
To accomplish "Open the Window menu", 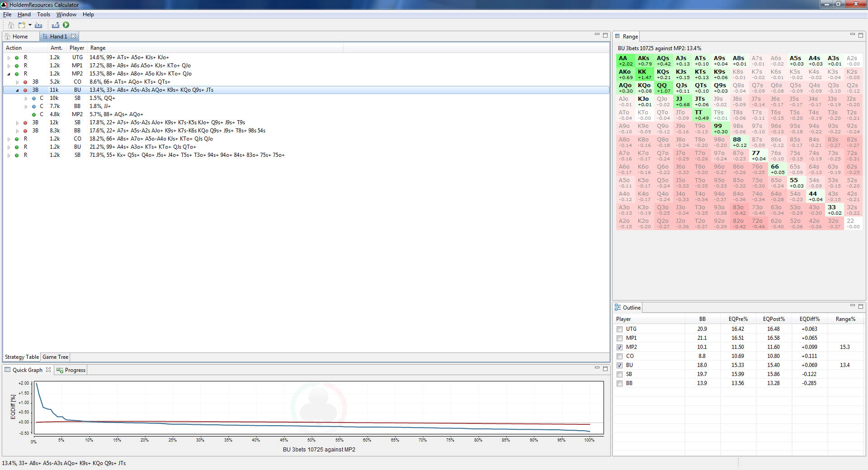I will click(66, 14).
